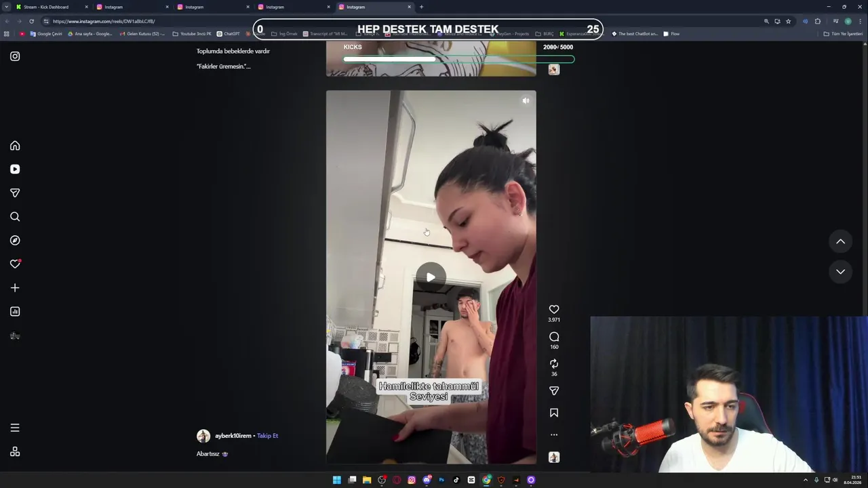Viewport: 868px width, 488px height.
Task: Go to Instagram Home from the sidebar
Action: click(15, 146)
